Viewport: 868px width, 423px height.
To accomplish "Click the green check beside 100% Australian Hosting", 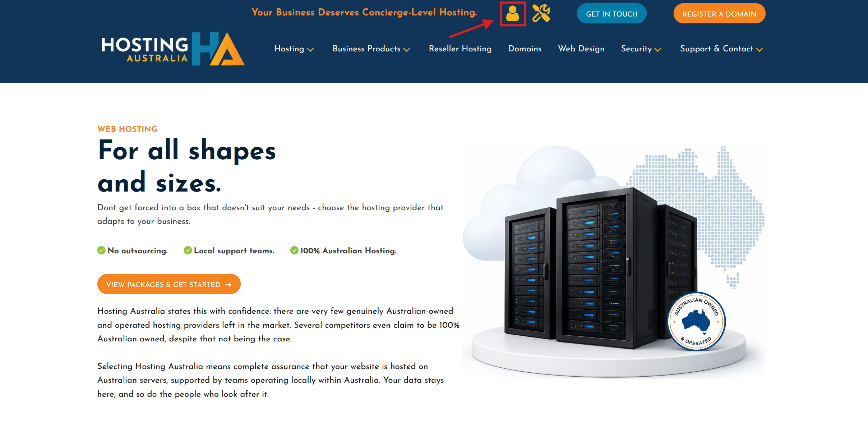I will 294,250.
